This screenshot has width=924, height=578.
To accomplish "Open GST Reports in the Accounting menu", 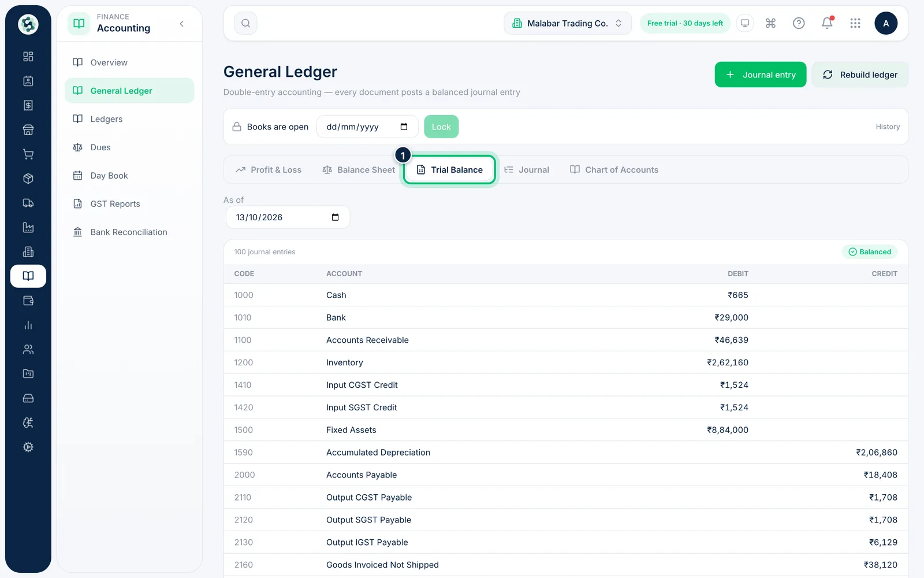I will (129, 204).
